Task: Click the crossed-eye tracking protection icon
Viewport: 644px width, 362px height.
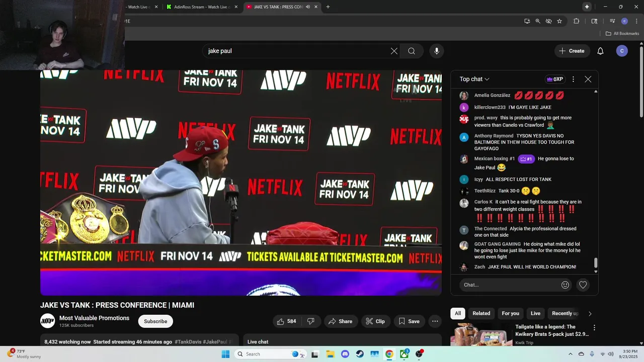Action: click(548, 21)
